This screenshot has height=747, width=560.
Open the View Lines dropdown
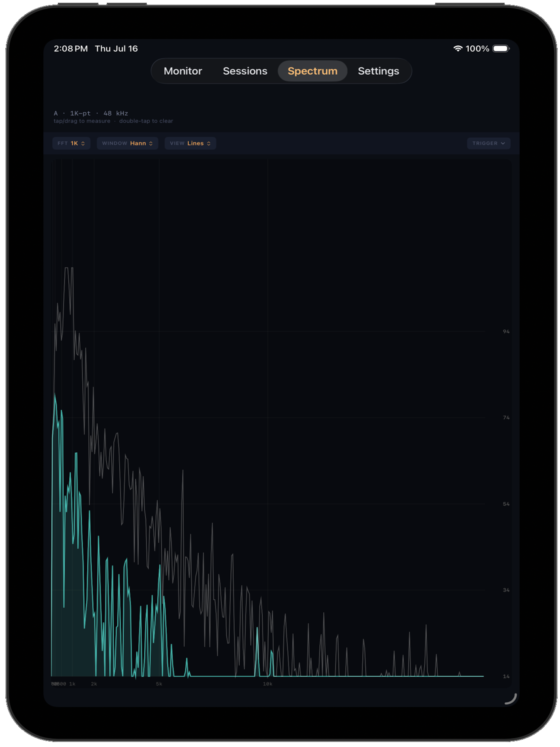[x=190, y=143]
